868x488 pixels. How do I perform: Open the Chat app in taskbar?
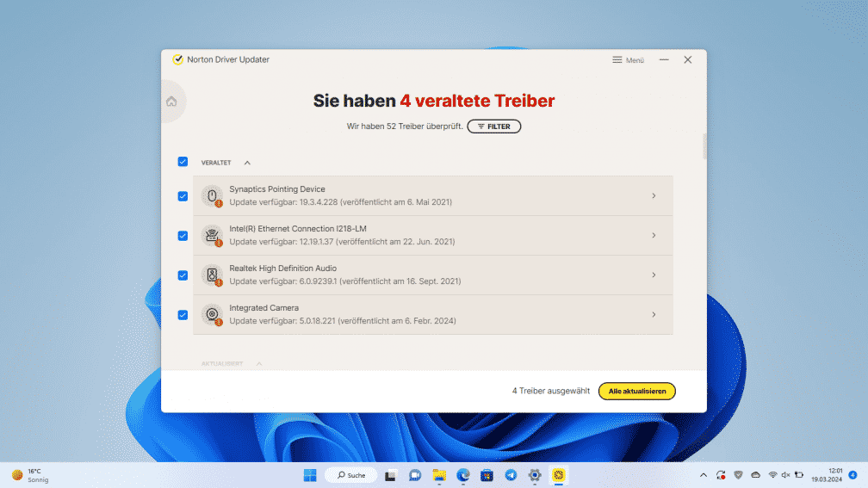415,475
